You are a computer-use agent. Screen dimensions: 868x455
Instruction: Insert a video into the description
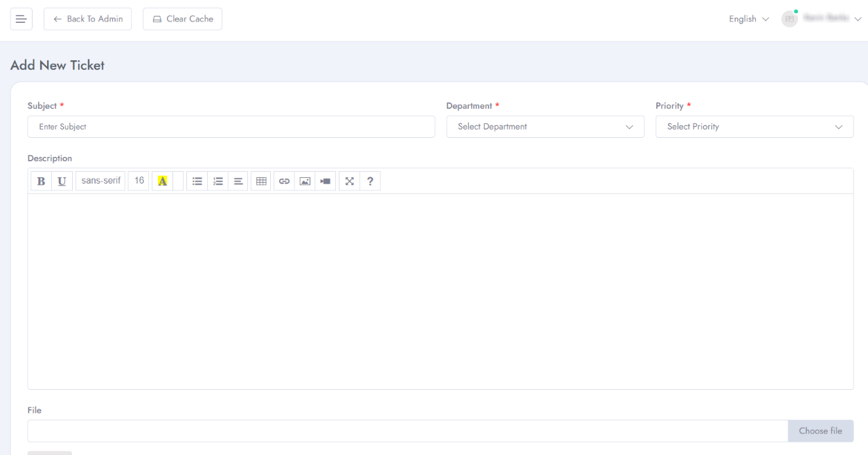point(325,181)
